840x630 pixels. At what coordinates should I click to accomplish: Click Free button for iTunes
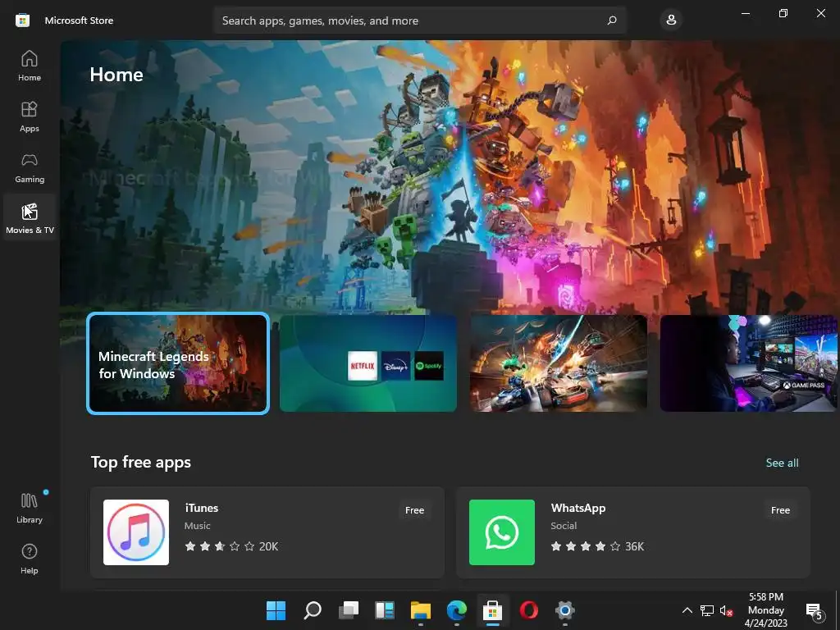[x=414, y=510]
